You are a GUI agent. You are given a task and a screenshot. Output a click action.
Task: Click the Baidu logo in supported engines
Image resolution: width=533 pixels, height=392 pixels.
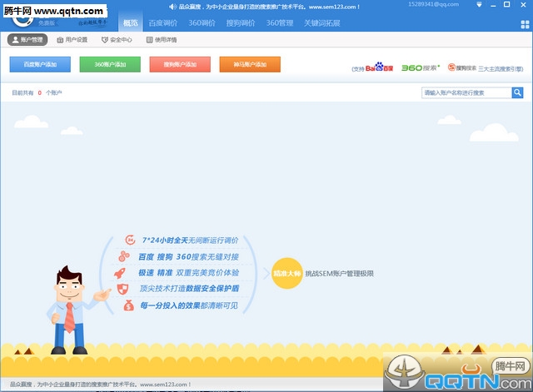380,67
